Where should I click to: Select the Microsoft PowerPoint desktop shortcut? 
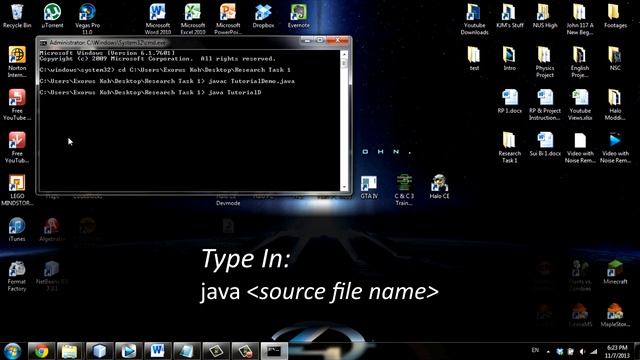click(x=228, y=19)
